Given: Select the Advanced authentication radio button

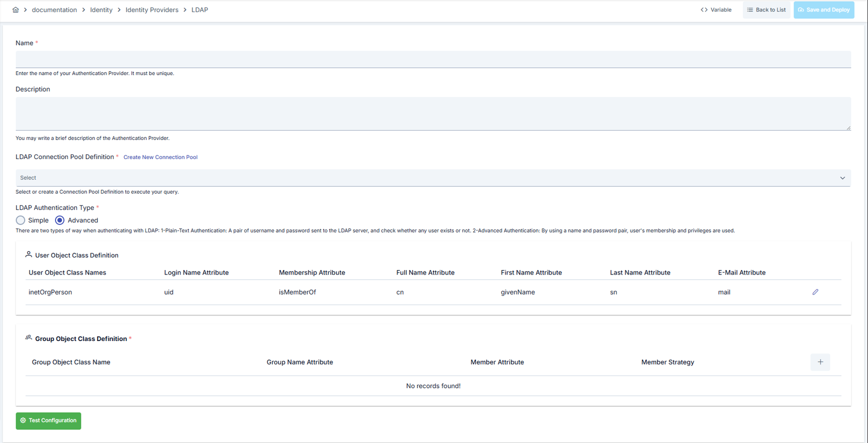Looking at the screenshot, I should tap(59, 220).
